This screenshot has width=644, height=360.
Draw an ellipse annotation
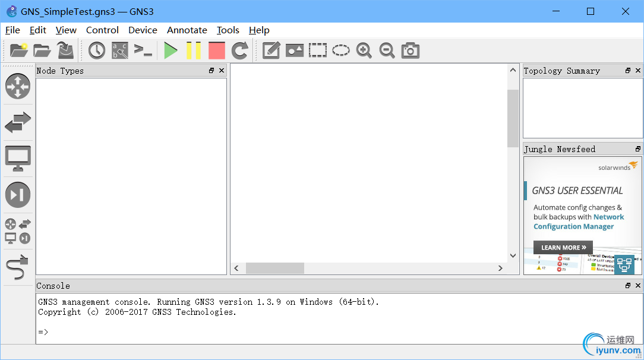coord(341,50)
